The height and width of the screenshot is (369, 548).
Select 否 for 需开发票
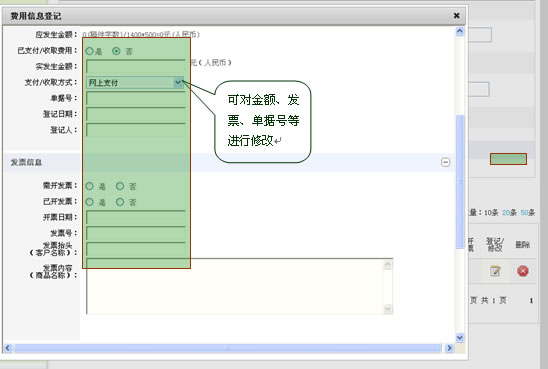pos(120,186)
